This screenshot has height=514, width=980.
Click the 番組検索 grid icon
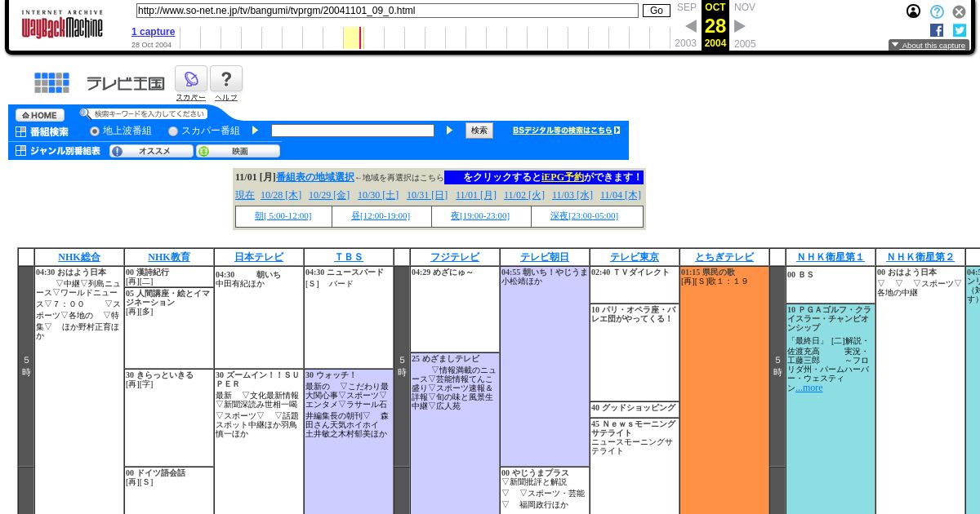[20, 131]
